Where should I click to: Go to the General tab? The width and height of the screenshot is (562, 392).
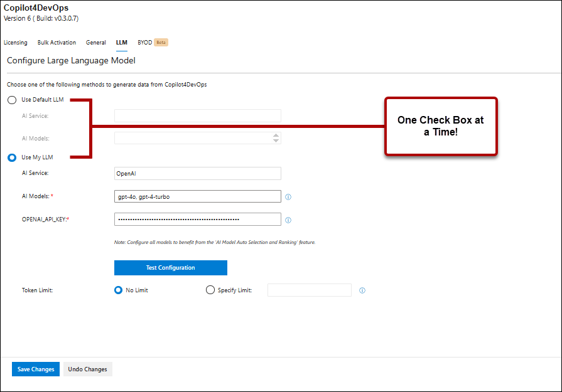[x=96, y=43]
